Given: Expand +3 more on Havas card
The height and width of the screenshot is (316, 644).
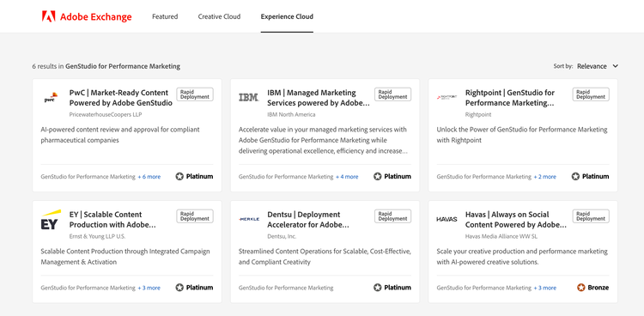Looking at the screenshot, I should point(545,288).
